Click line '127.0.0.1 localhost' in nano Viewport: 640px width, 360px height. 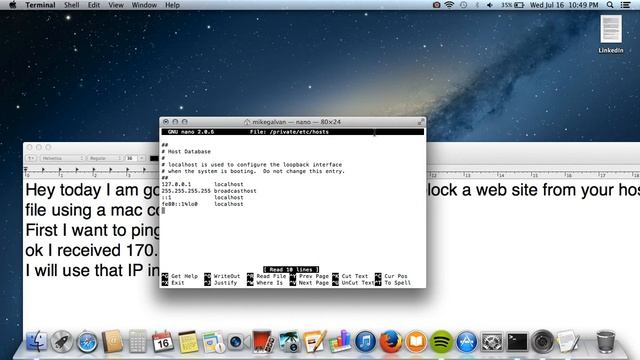[202, 184]
